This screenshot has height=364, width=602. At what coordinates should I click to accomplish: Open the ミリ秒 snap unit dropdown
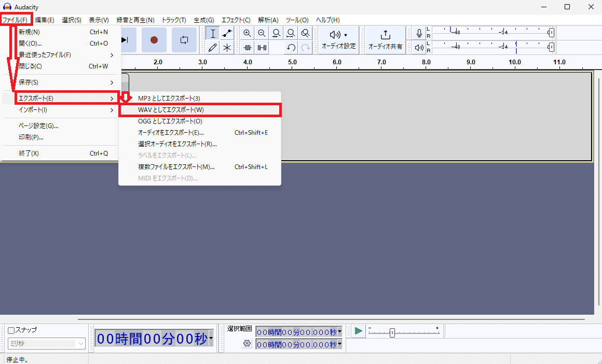click(47, 344)
